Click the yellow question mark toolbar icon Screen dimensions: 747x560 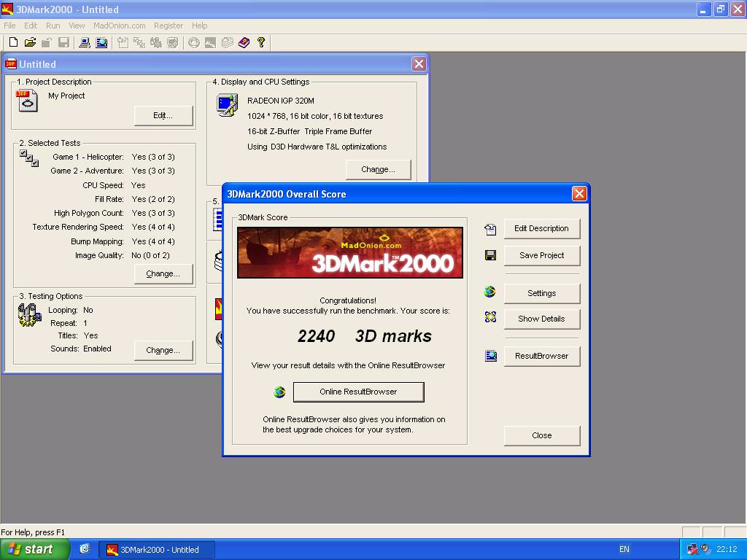tap(260, 42)
